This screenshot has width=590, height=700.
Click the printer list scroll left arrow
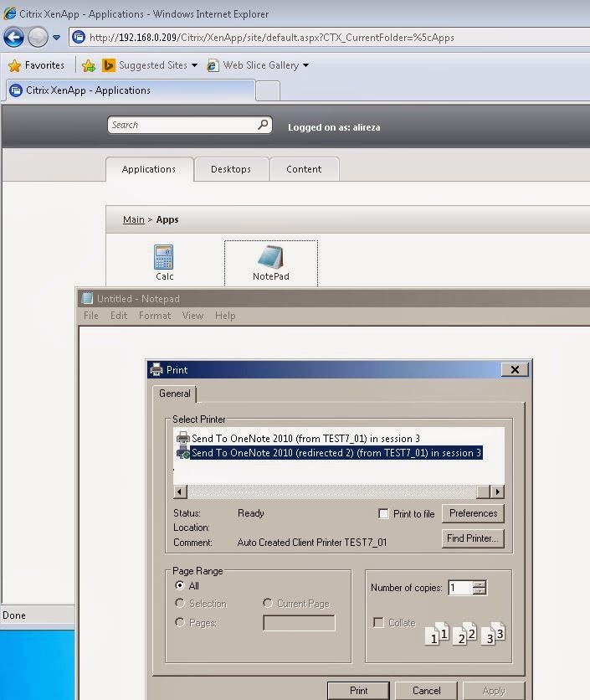[x=180, y=492]
